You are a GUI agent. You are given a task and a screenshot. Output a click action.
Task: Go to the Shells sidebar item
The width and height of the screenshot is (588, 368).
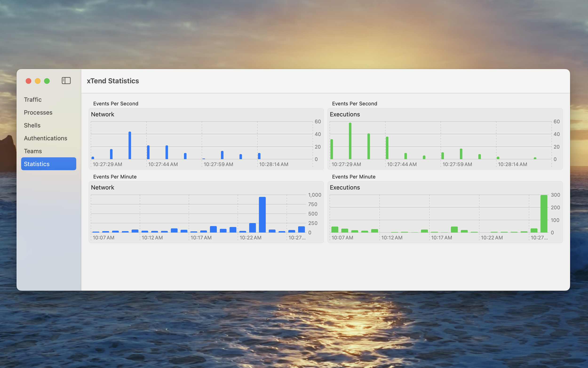click(32, 125)
